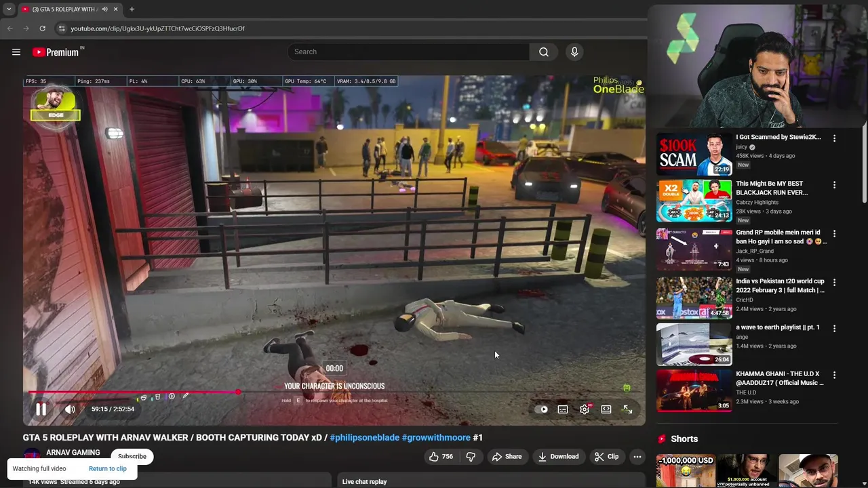
Task: Open 'a wave to earth playlist' thumbnail
Action: (694, 344)
